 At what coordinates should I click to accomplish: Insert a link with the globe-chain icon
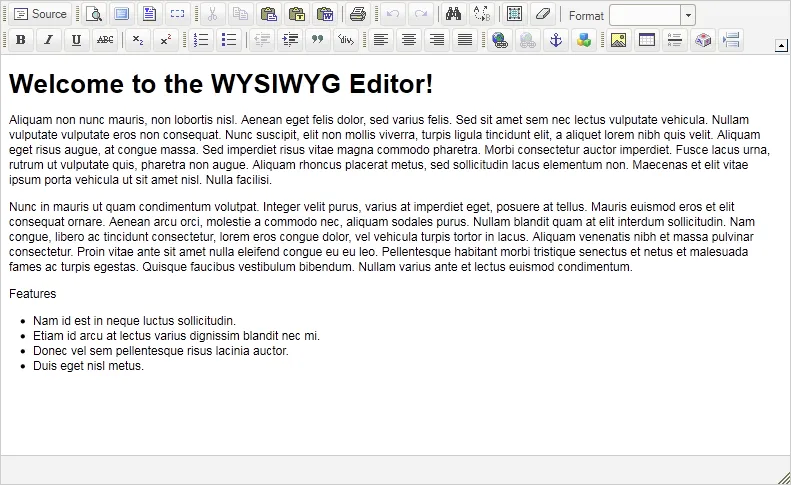click(501, 40)
